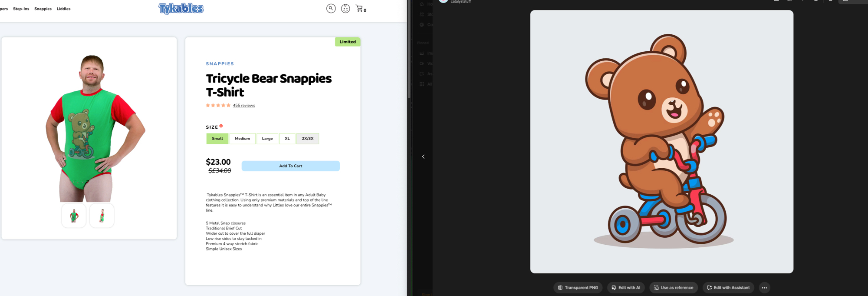The image size is (868, 296).
Task: Click the Tykables logo
Action: click(x=181, y=9)
